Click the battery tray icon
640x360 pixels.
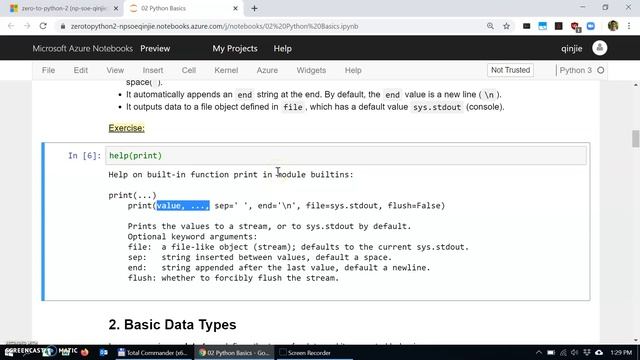pos(551,352)
